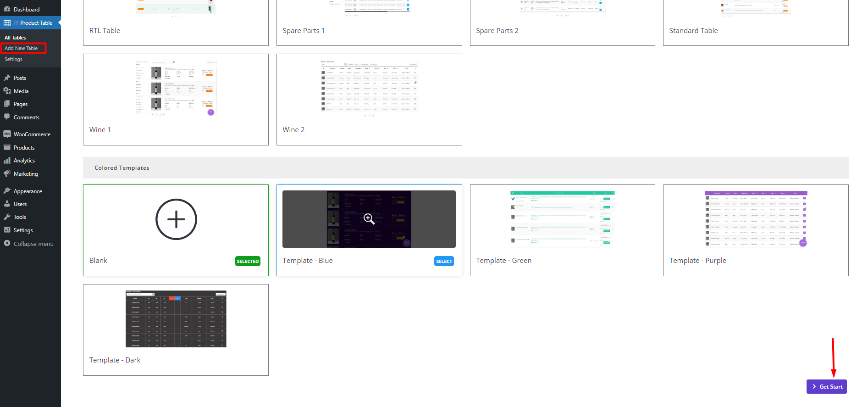Select the Template - Blue option
Image resolution: width=868 pixels, height=407 pixels.
click(x=444, y=261)
